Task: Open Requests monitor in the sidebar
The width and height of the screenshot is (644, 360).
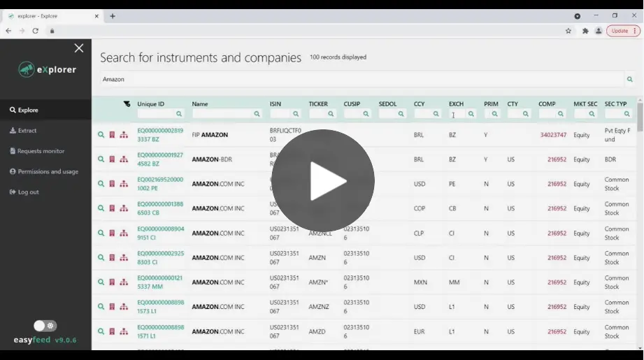Action: click(37, 151)
